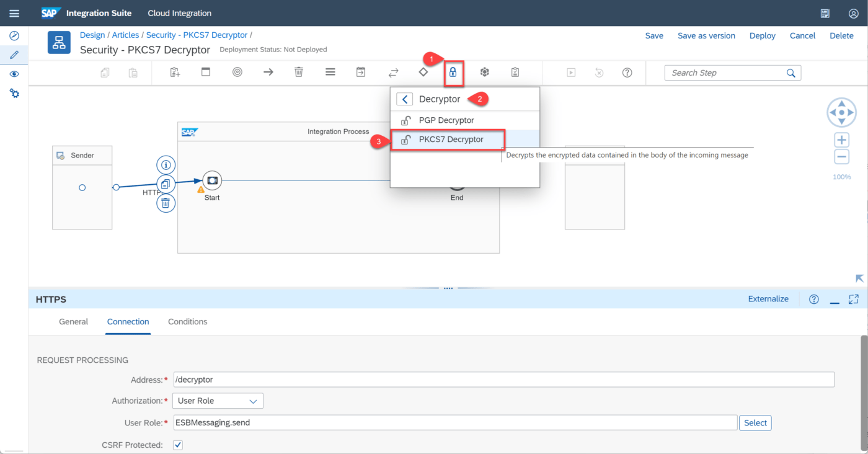Click the trash icon beside the HTTPS connector
This screenshot has width=868, height=454.
click(166, 203)
